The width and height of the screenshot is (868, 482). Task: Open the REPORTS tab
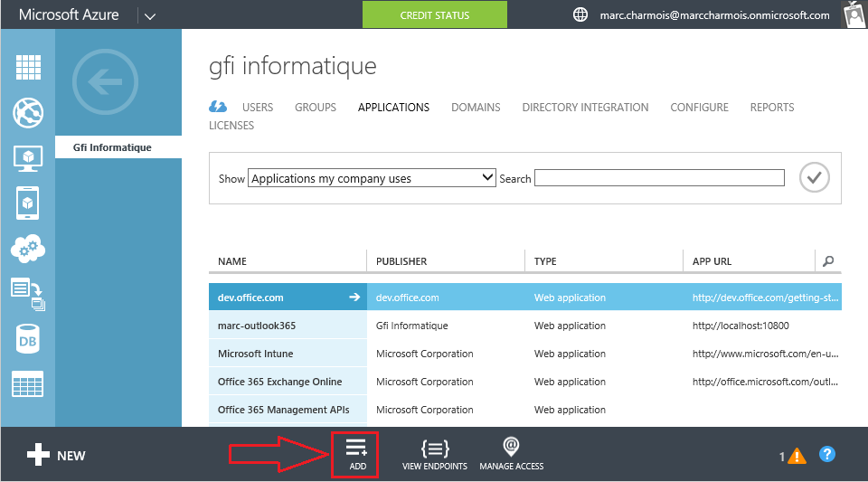coord(771,108)
